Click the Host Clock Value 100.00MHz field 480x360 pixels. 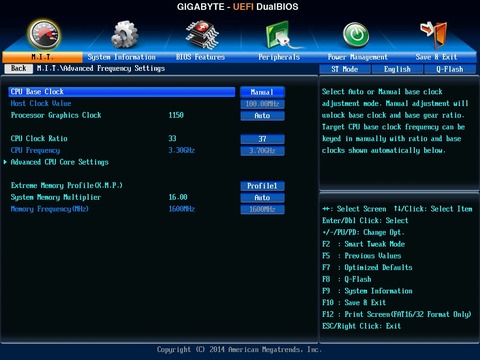(262, 104)
